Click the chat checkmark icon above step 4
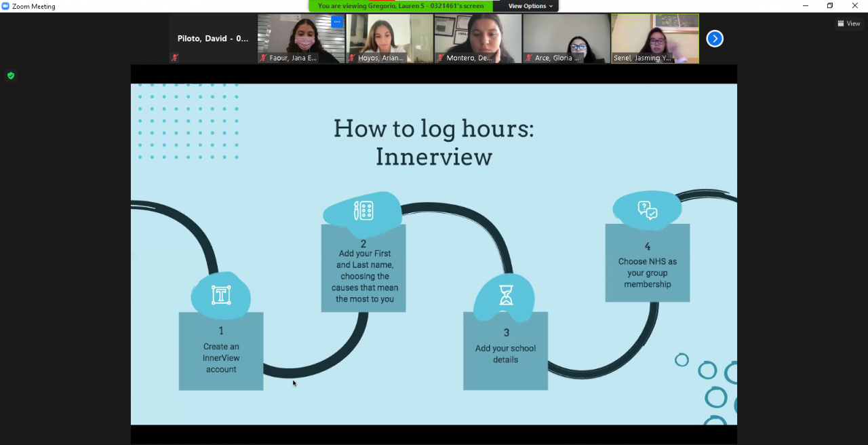The image size is (868, 445). (x=648, y=210)
